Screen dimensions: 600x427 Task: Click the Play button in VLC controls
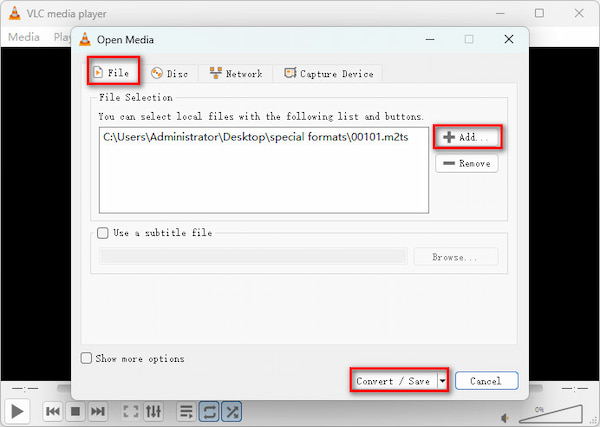click(x=17, y=411)
